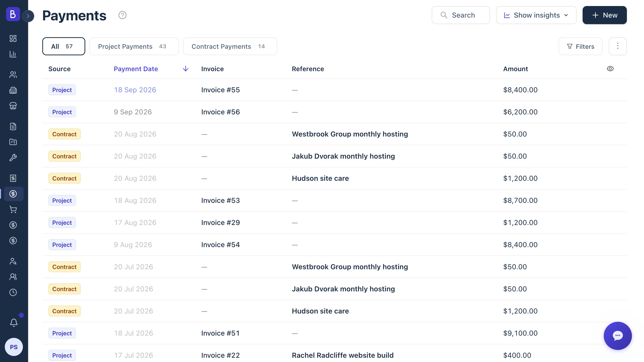644x362 pixels.
Task: Open the chat support bubble
Action: (x=618, y=336)
